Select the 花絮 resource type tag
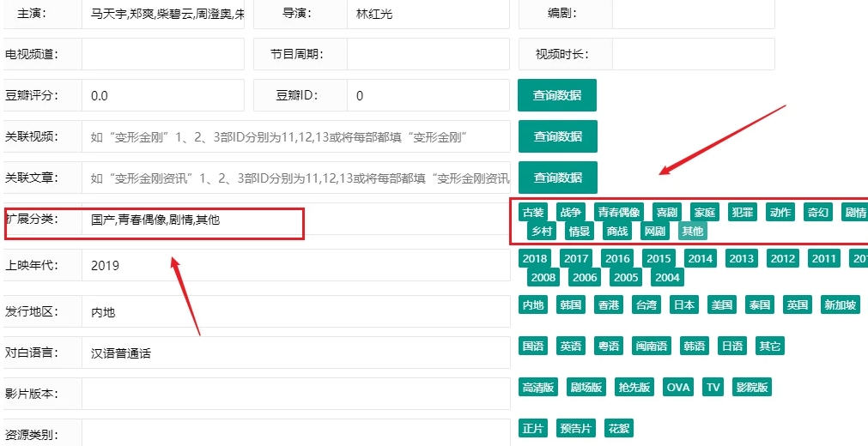The image size is (868, 446). click(618, 428)
